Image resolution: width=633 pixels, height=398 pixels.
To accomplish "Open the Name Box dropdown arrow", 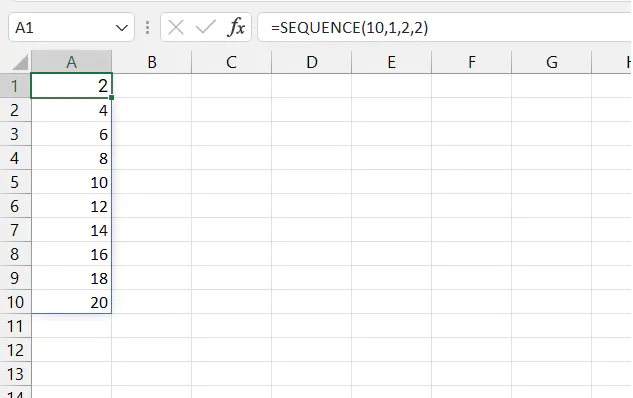I will pyautogui.click(x=122, y=28).
